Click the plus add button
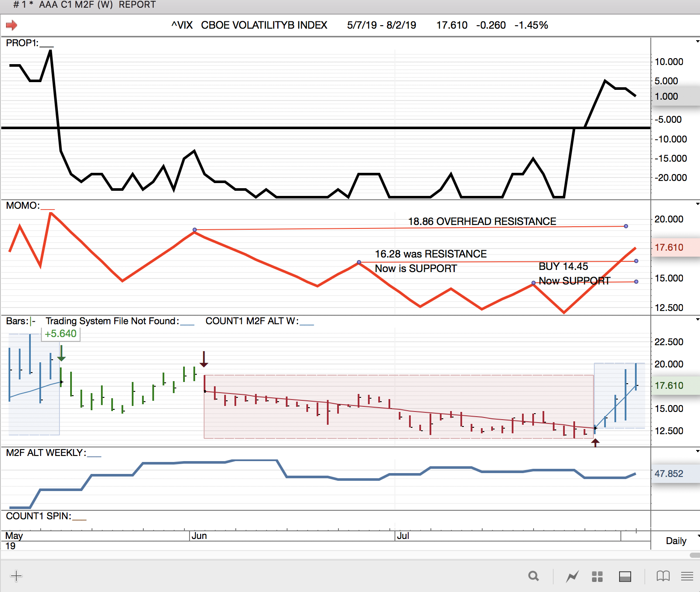 pyautogui.click(x=16, y=576)
